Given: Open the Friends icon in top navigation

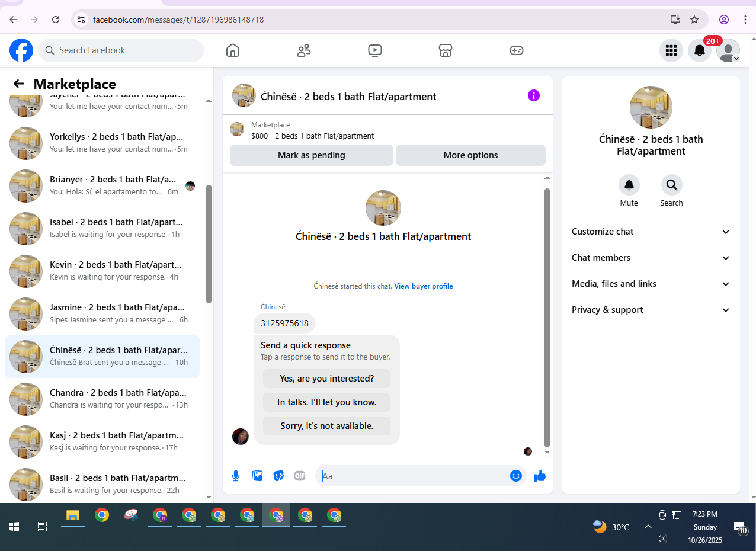Looking at the screenshot, I should [x=304, y=50].
